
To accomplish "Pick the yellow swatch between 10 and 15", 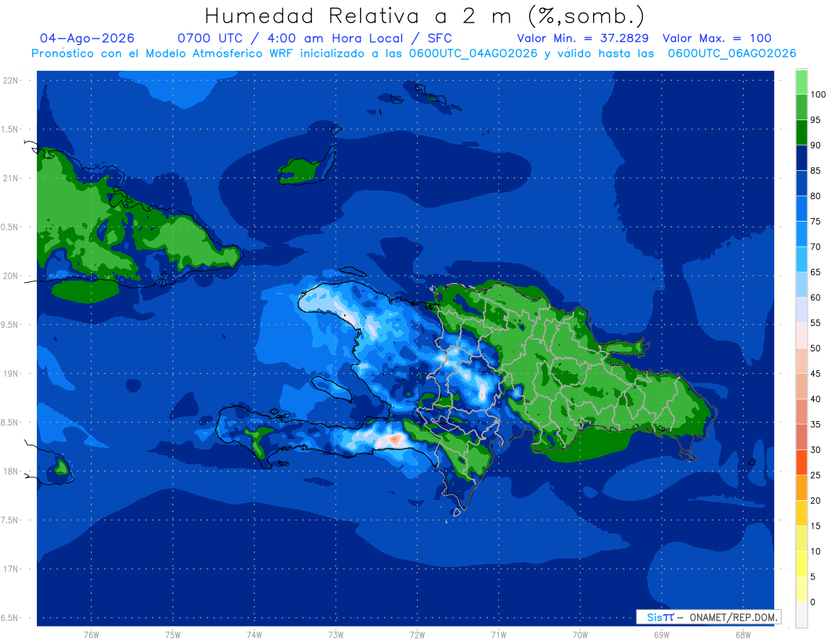I will coord(801,538).
